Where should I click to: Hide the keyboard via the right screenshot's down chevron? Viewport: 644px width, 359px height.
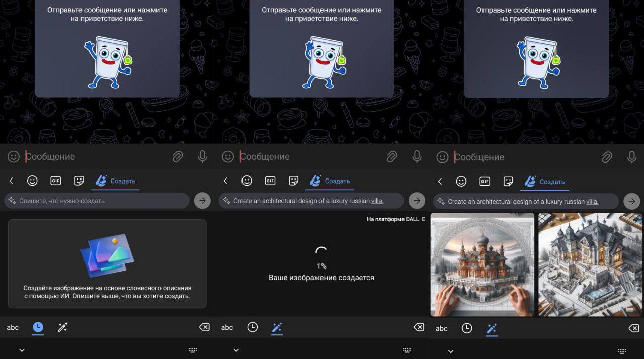click(x=451, y=351)
